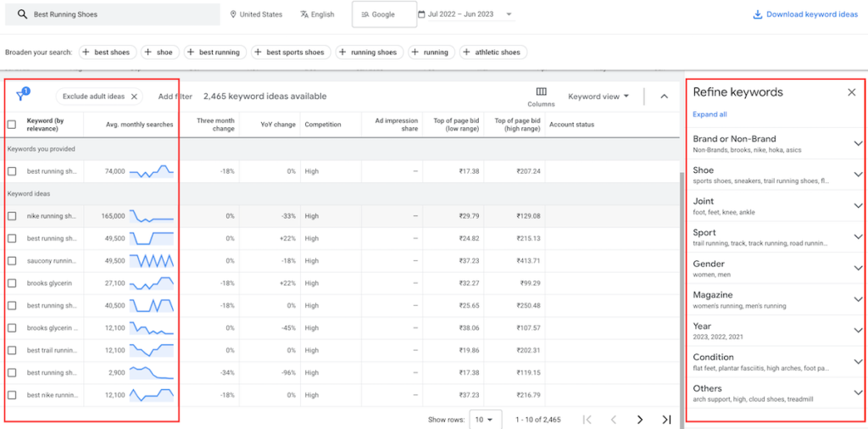This screenshot has height=429, width=868.
Task: Click Add filter
Action: [x=175, y=97]
